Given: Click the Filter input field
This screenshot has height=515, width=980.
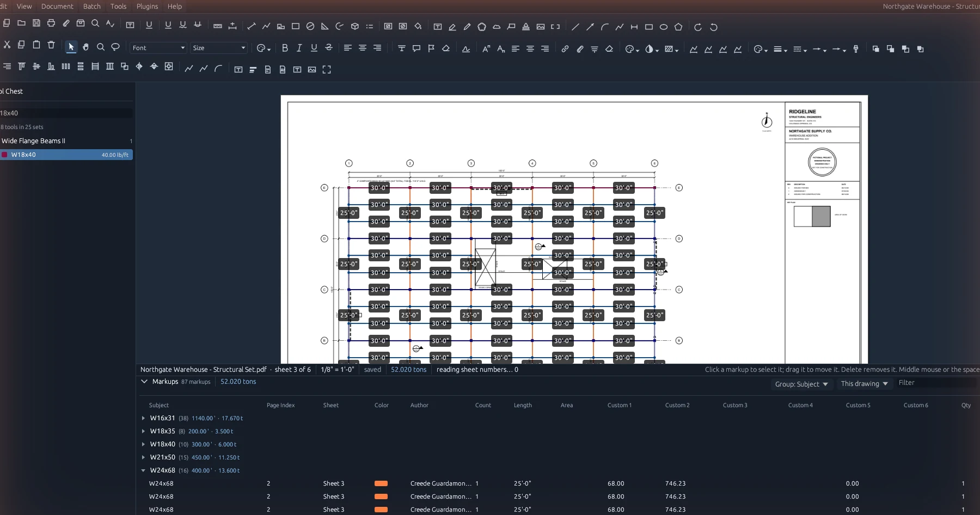Looking at the screenshot, I should coord(936,383).
